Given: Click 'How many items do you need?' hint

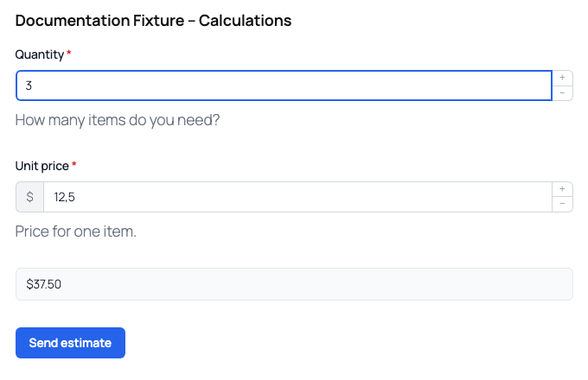Looking at the screenshot, I should tap(118, 120).
